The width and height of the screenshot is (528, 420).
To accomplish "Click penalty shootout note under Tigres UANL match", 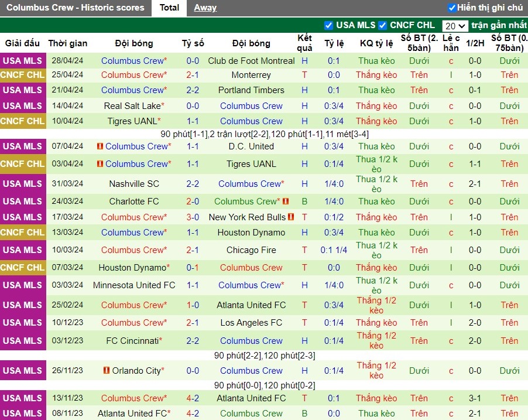I will (265, 134).
